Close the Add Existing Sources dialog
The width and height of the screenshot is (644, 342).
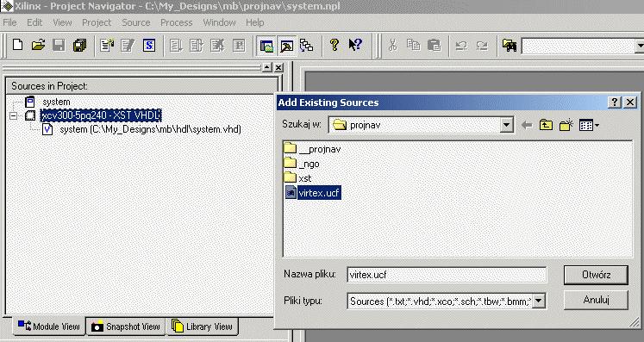[x=630, y=103]
